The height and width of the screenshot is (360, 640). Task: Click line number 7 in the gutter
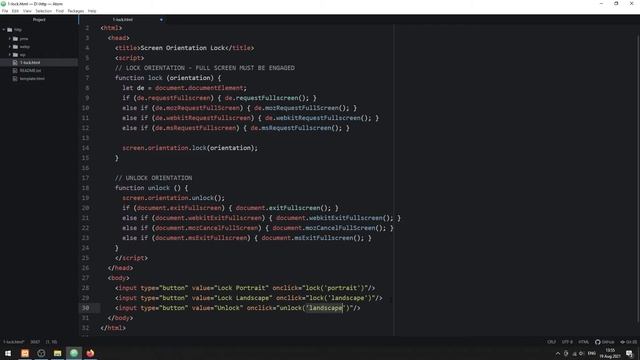click(87, 78)
